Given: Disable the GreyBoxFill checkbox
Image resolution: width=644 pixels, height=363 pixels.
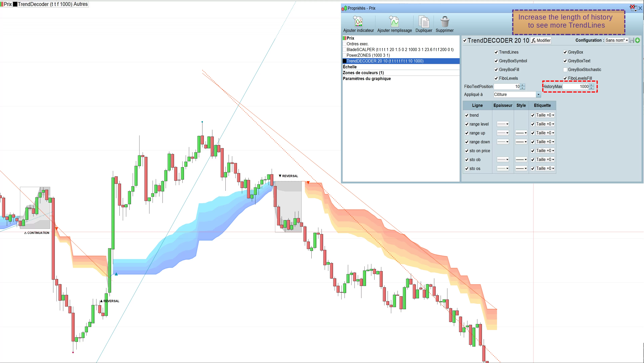Looking at the screenshot, I should point(496,70).
